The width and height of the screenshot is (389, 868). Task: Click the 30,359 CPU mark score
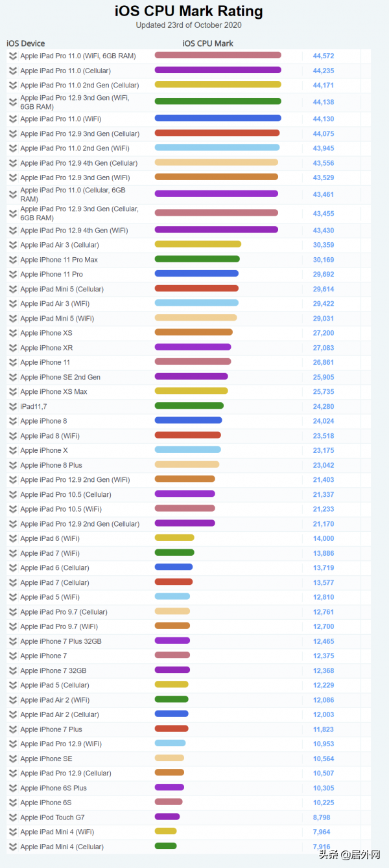324,245
